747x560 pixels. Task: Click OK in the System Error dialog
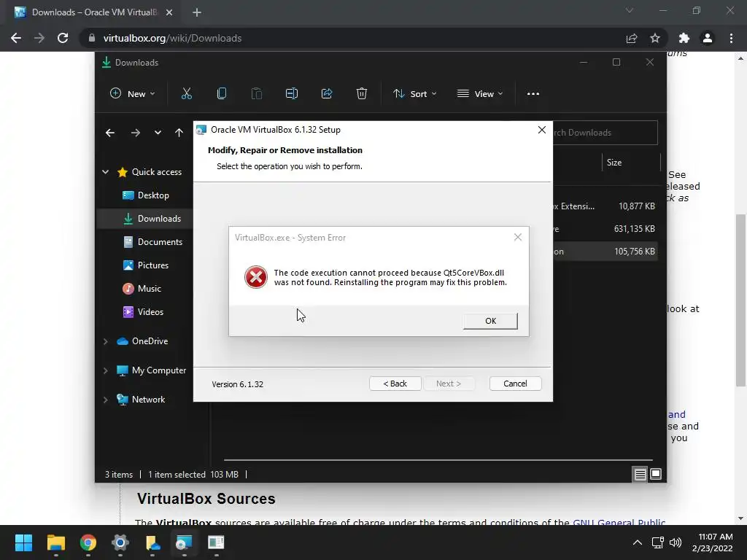490,321
